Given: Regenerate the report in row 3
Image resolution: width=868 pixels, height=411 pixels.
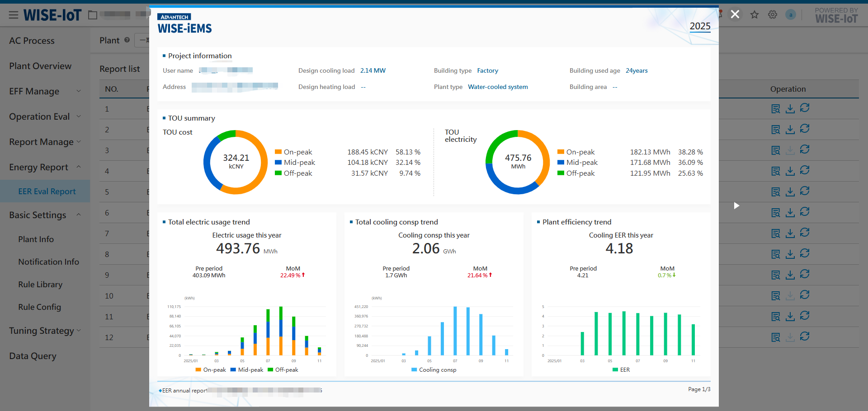Looking at the screenshot, I should [805, 150].
